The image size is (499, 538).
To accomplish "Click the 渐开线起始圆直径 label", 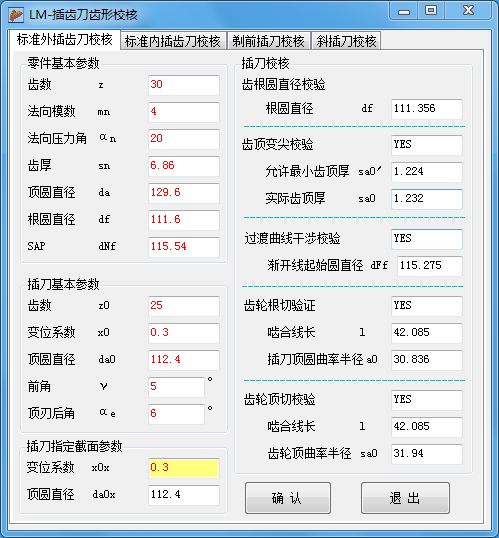I will pyautogui.click(x=315, y=266).
